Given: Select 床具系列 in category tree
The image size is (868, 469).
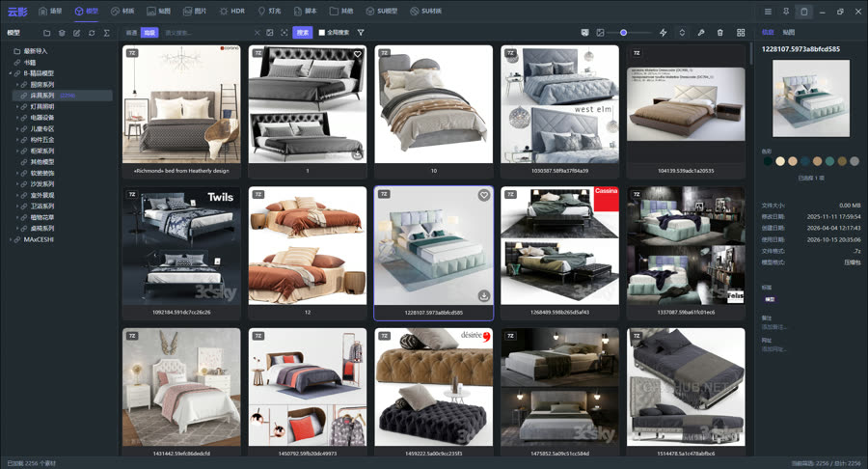Looking at the screenshot, I should point(62,96).
